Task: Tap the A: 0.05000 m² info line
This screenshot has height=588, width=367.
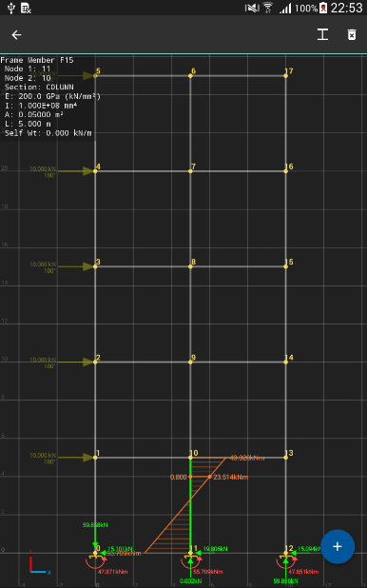Action: (33, 115)
